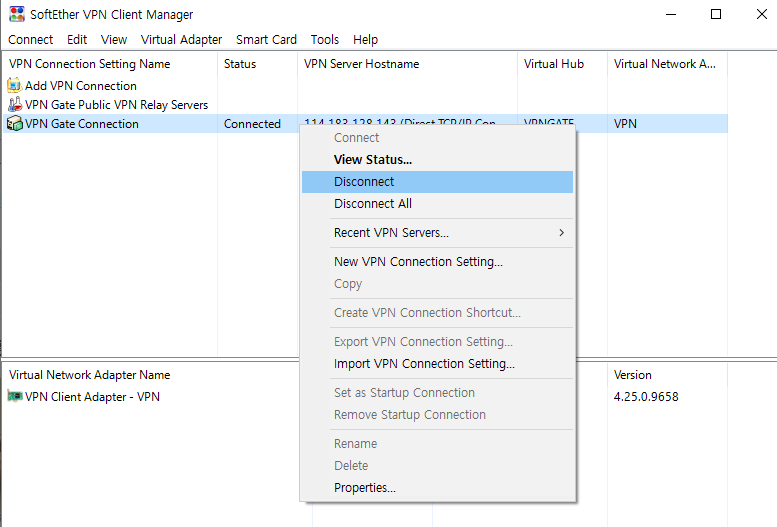Viewport: 777px width, 527px height.
Task: Click the grayed Copy menu entry
Action: tap(437, 284)
